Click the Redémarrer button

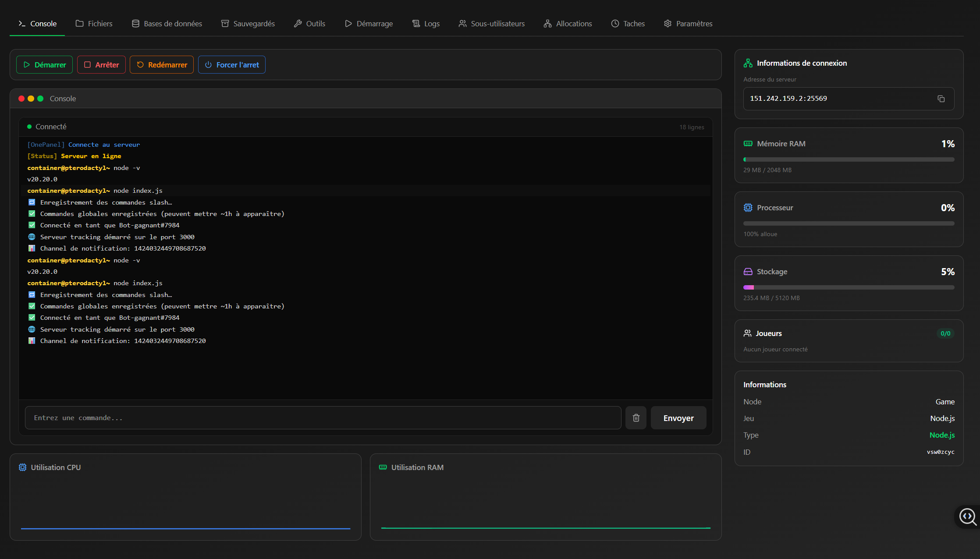click(x=162, y=65)
